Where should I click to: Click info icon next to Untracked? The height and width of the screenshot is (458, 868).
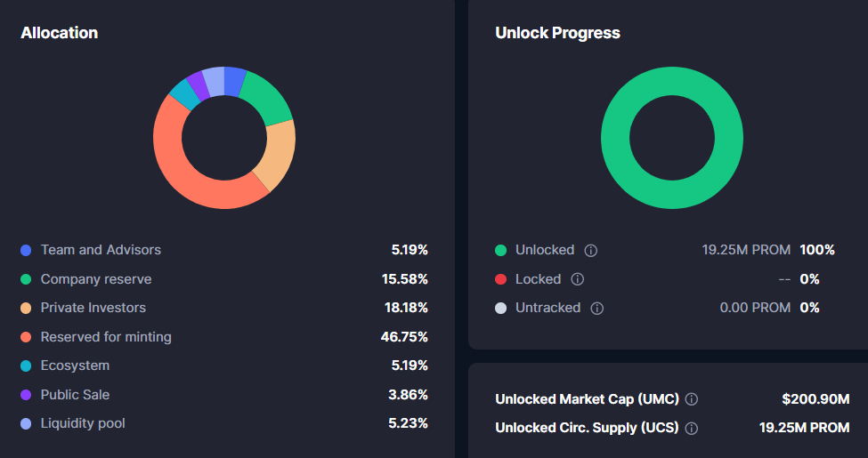(x=596, y=309)
